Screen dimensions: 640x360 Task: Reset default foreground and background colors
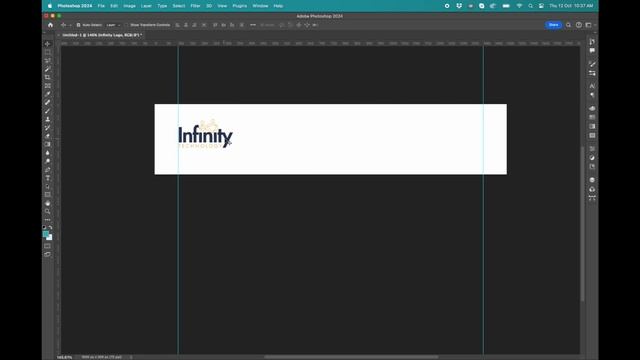(x=44, y=227)
